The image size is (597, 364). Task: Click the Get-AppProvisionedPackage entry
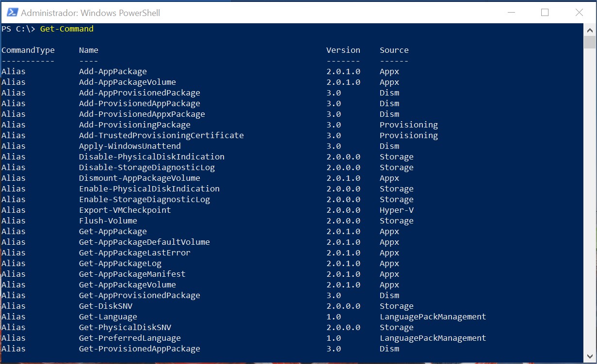[140, 296]
